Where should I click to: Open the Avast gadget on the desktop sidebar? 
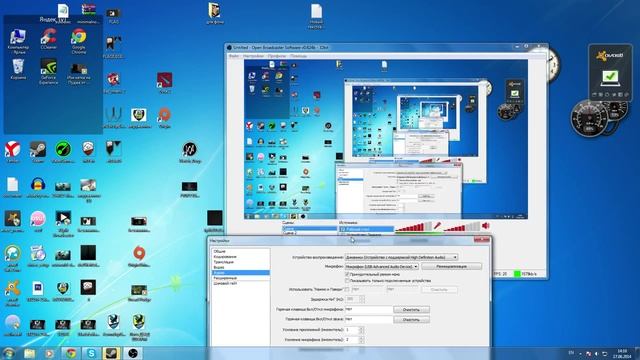610,73
